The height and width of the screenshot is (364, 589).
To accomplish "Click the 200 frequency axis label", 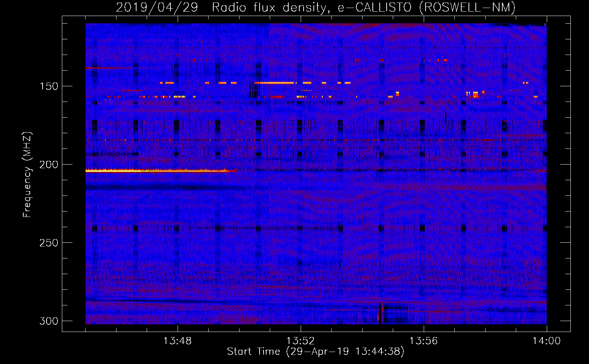I will click(49, 165).
